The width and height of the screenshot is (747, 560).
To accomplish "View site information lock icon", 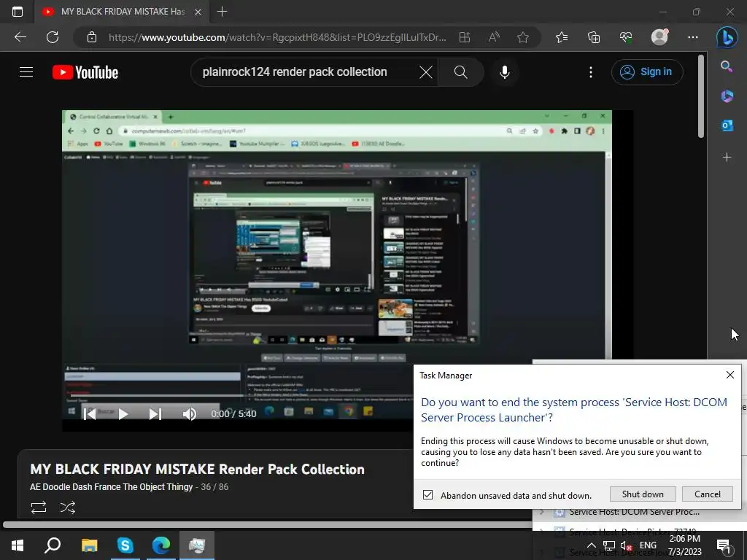I will point(92,37).
